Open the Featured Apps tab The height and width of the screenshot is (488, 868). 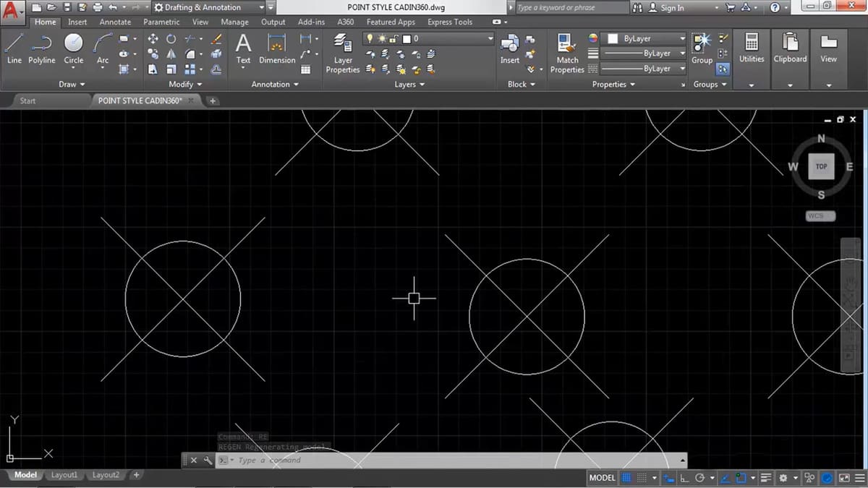coord(391,22)
